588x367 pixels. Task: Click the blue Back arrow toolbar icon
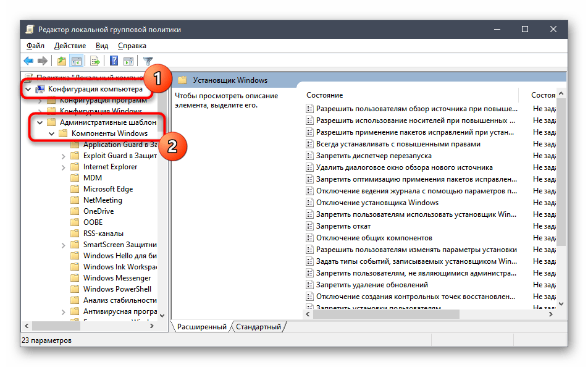[28, 61]
